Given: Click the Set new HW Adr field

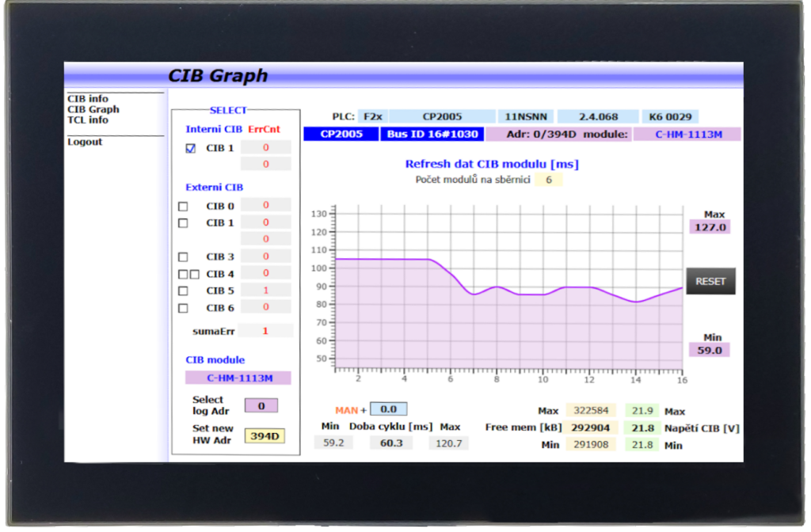Looking at the screenshot, I should (x=265, y=436).
